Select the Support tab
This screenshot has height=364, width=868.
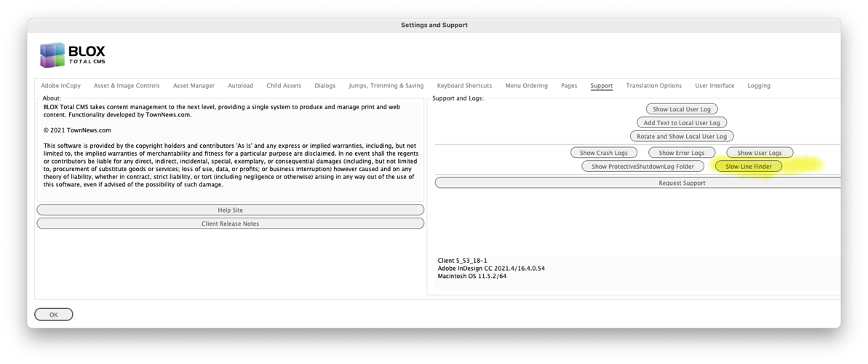tap(602, 86)
